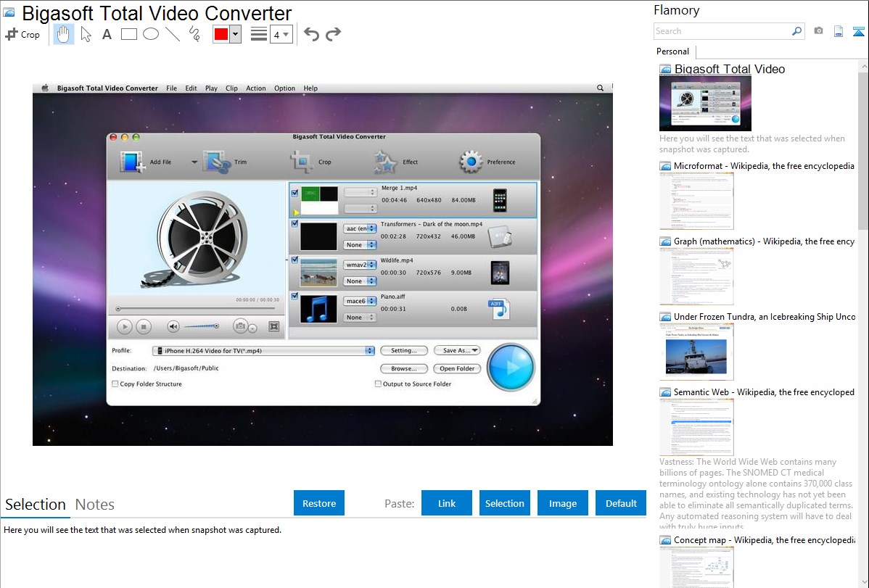The image size is (869, 588).
Task: Open the Preference gear icon
Action: click(471, 161)
